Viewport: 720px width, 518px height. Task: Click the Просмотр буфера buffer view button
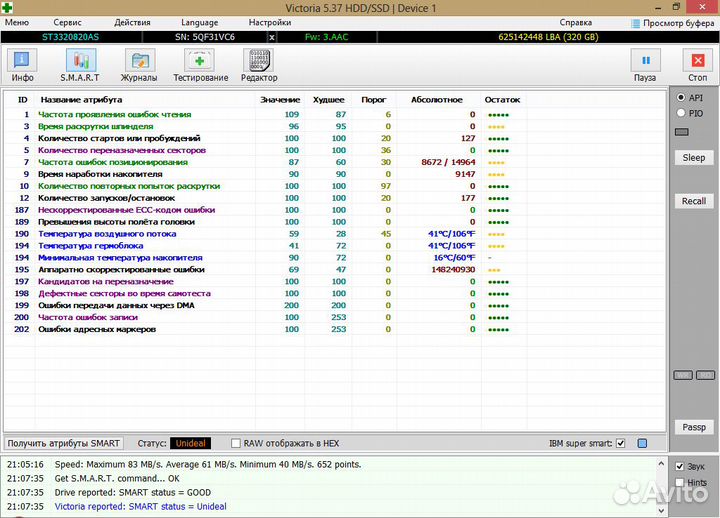tap(671, 22)
